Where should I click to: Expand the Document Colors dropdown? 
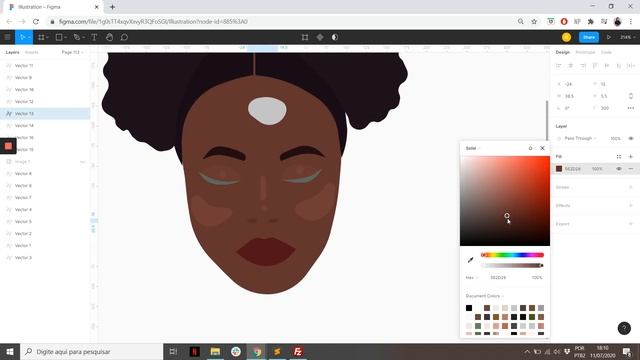coord(484,296)
